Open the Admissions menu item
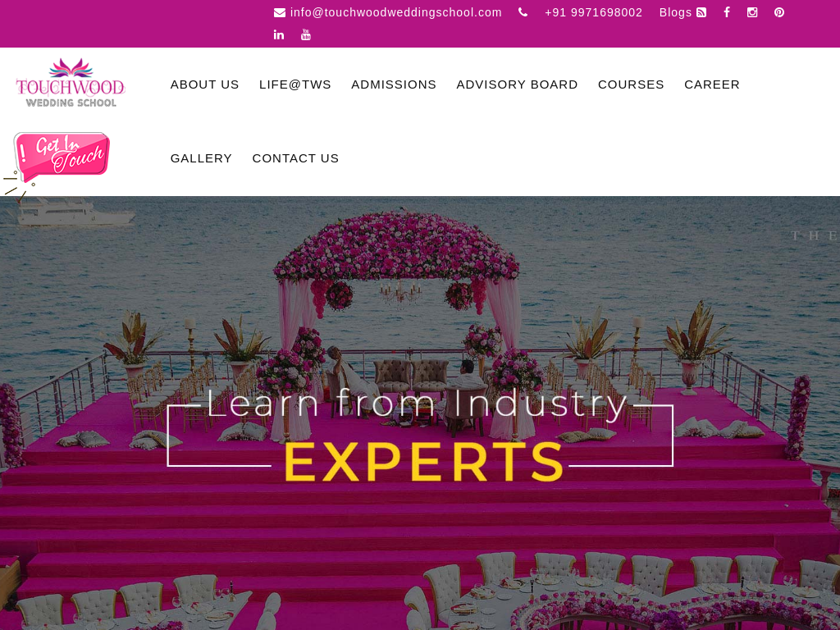 pos(394,84)
